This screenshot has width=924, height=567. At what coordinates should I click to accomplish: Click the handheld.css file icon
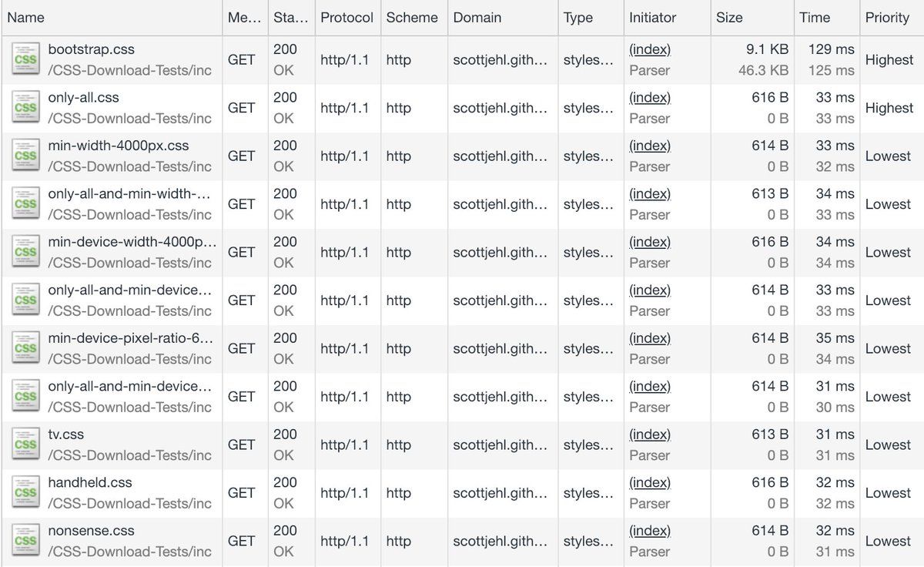click(25, 493)
